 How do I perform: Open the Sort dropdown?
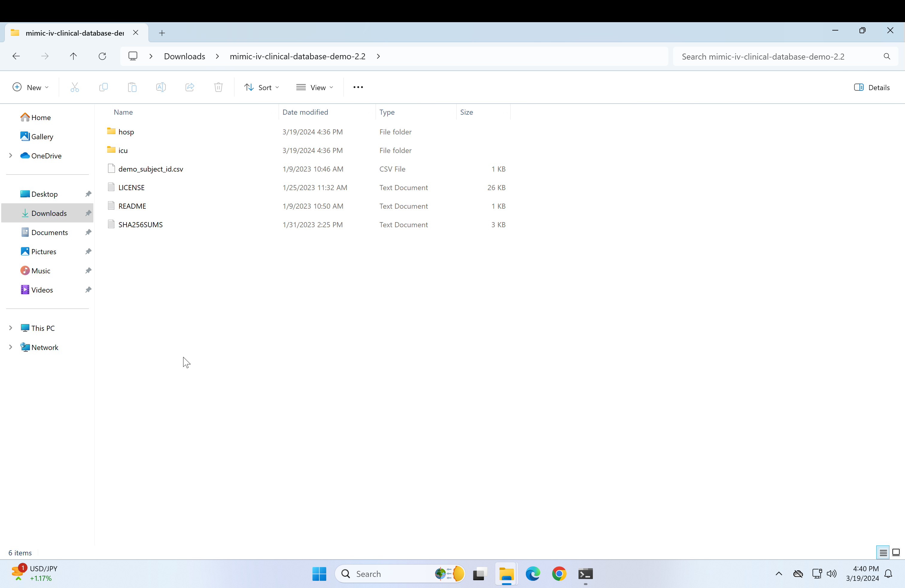pos(262,87)
